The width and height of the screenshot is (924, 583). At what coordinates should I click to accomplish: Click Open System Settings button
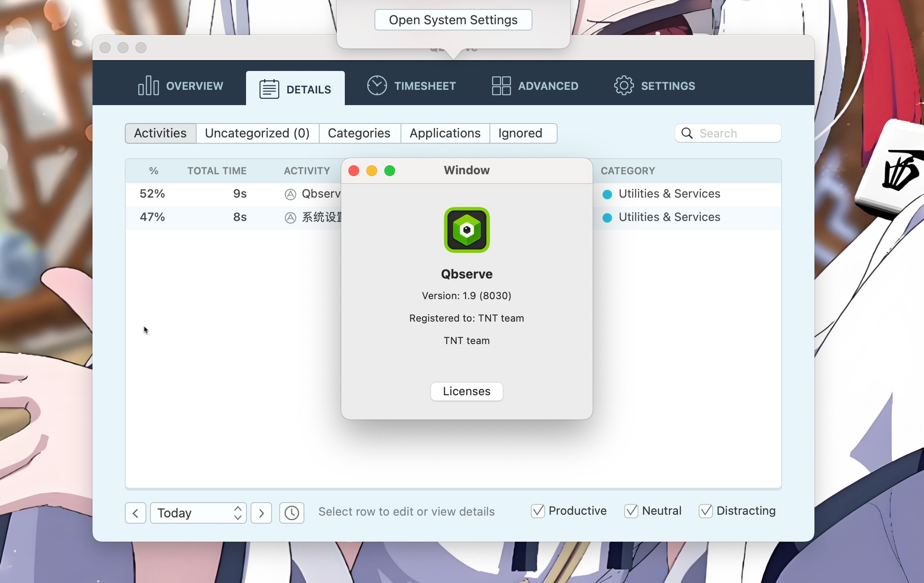[453, 20]
